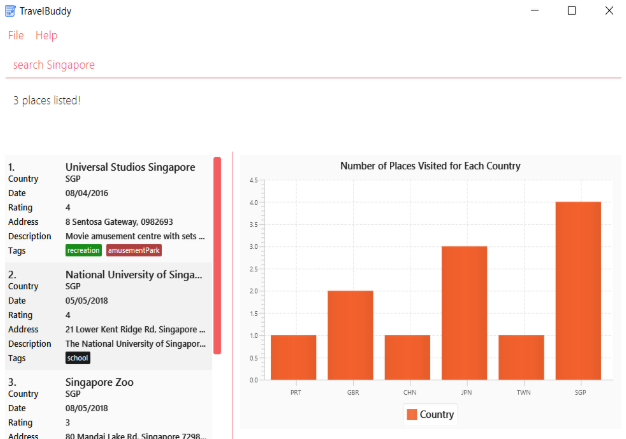The image size is (626, 439).
Task: Click the description 'The National University of Singapor...'
Action: (x=136, y=344)
